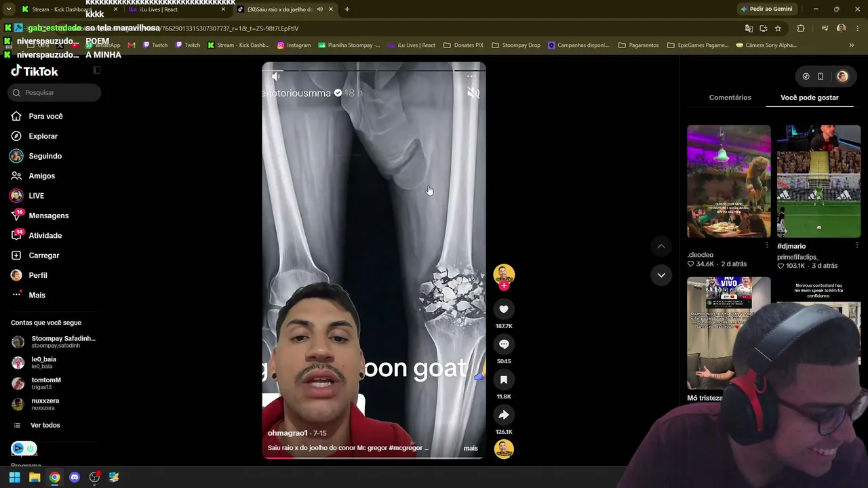Collapse the TikTok sidebar toggle icon
Viewport: 868px width, 488px height.
(97, 70)
